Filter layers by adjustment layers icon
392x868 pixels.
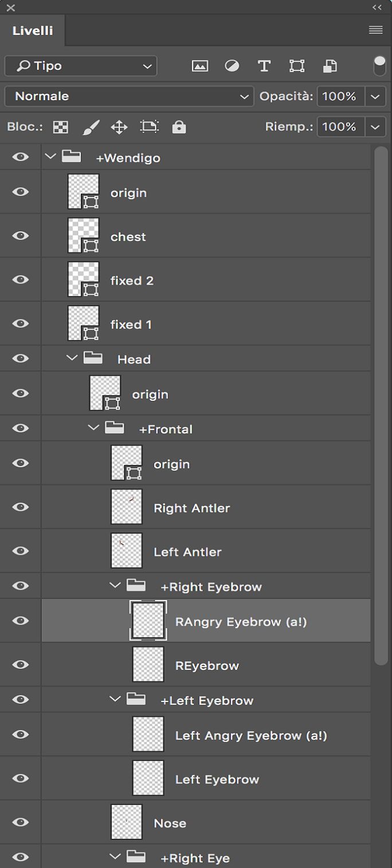point(232,66)
